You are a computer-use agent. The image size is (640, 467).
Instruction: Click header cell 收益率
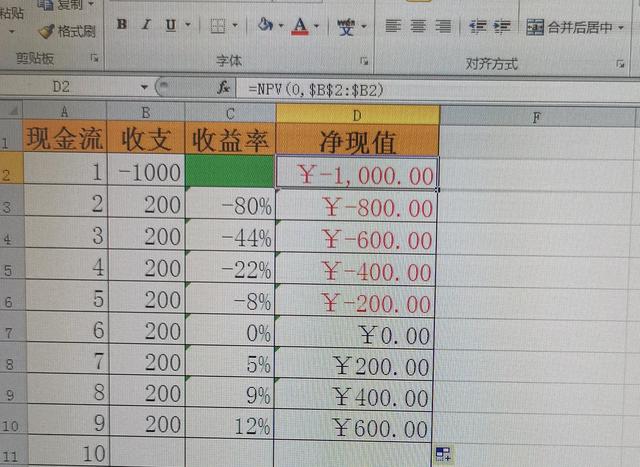[230, 140]
